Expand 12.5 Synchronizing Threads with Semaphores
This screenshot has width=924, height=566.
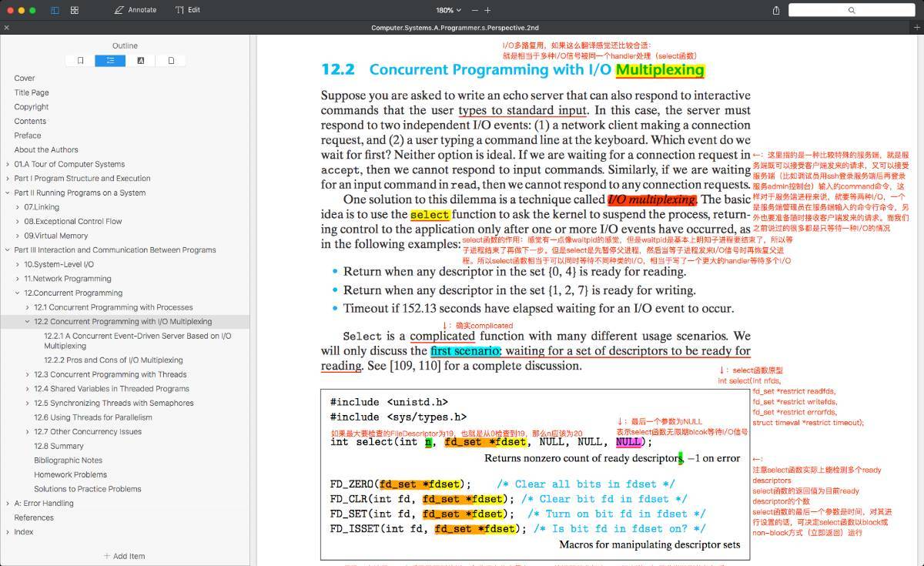pos(27,403)
